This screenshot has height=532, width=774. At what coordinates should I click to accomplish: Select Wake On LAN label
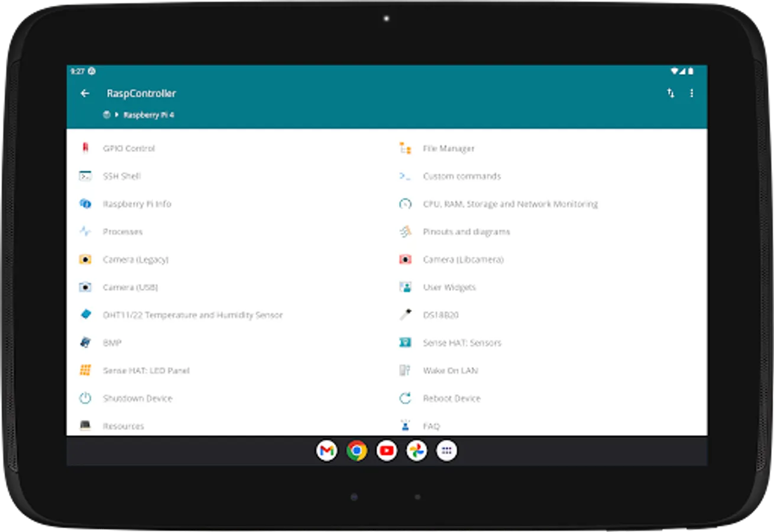click(x=451, y=371)
